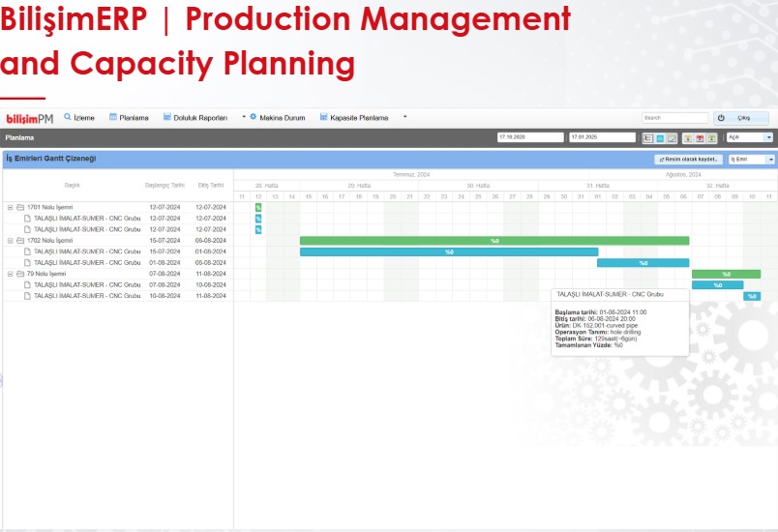Click the green up-arrow toolbar icon
Screen dimensions: 778x532
(711, 138)
